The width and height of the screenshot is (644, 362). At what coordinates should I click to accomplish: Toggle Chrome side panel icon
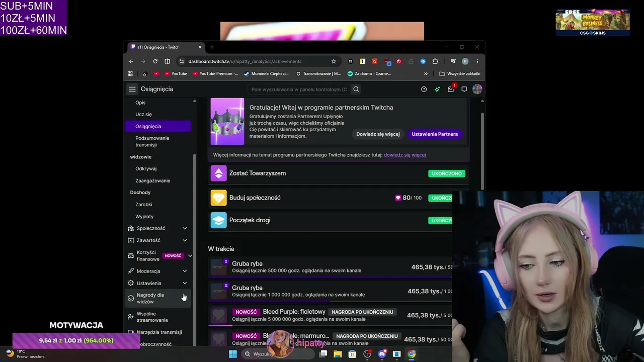point(167,61)
